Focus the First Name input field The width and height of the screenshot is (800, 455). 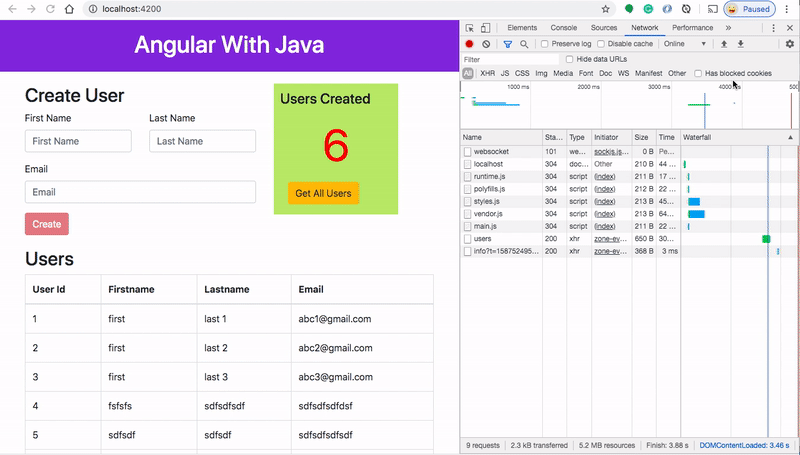[78, 141]
